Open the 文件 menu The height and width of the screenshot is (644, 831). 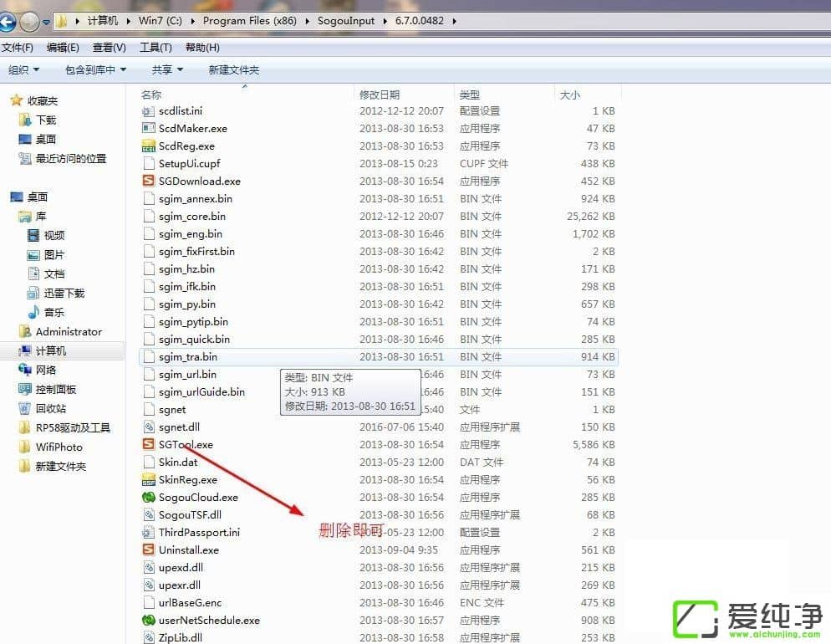click(17, 48)
